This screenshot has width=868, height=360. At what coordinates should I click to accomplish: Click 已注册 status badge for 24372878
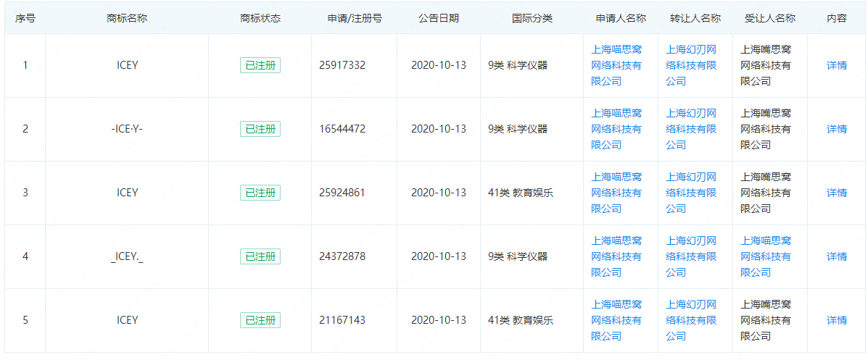coord(260,256)
